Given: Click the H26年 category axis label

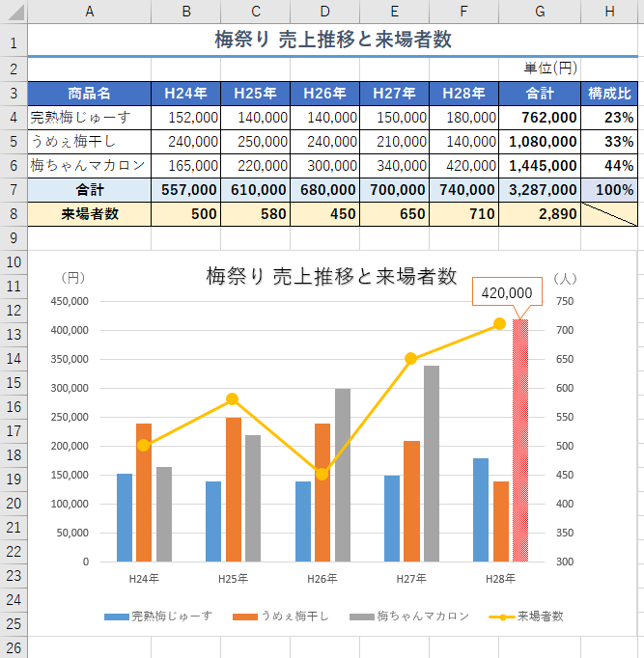Looking at the screenshot, I should [322, 579].
